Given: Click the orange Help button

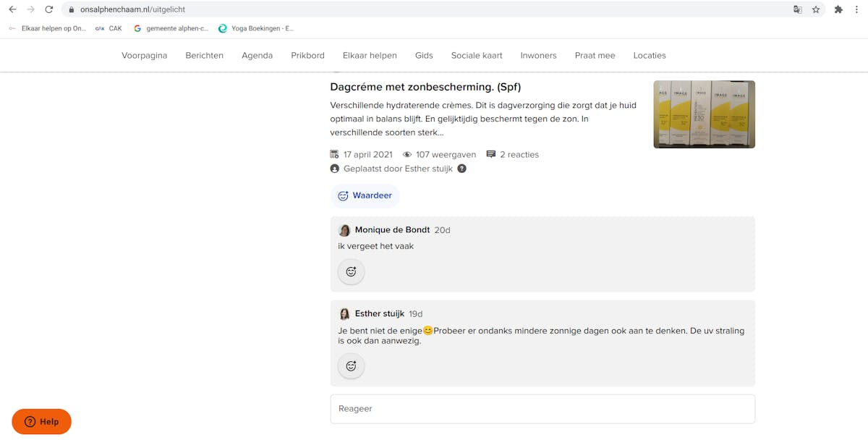Looking at the screenshot, I should pos(41,422).
